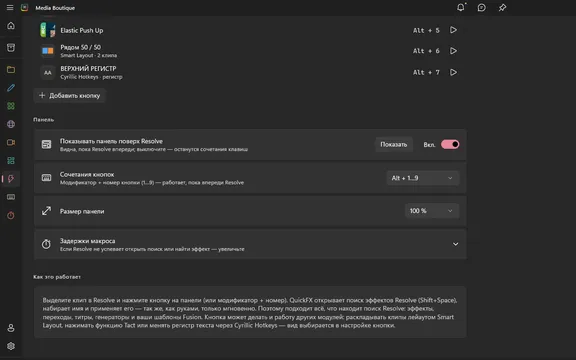Open the yellow folder sidebar item
The height and width of the screenshot is (360, 576).
pyautogui.click(x=11, y=69)
